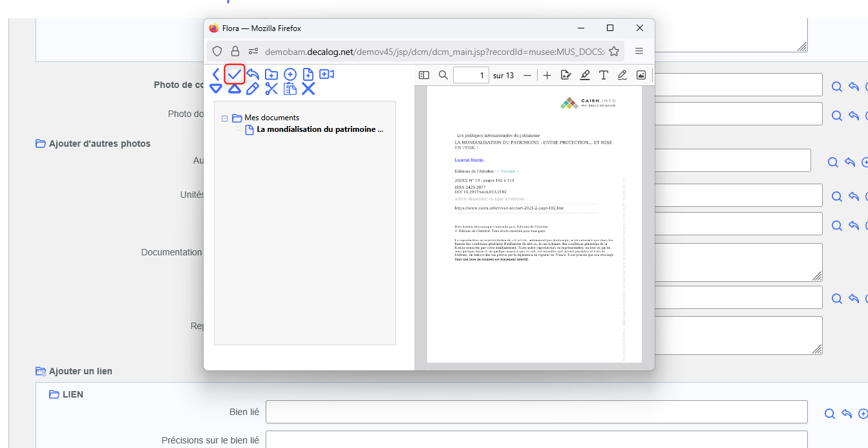This screenshot has height=448, width=868.
Task: Select the PDF highlight tool
Action: click(585, 75)
